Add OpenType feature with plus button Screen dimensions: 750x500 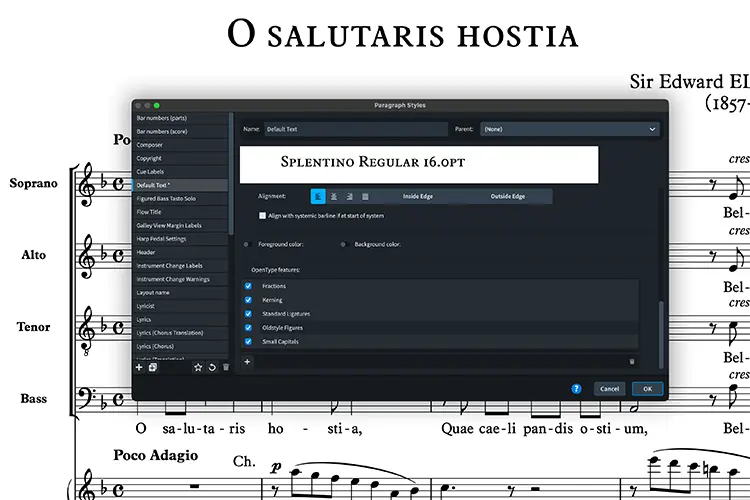click(247, 362)
